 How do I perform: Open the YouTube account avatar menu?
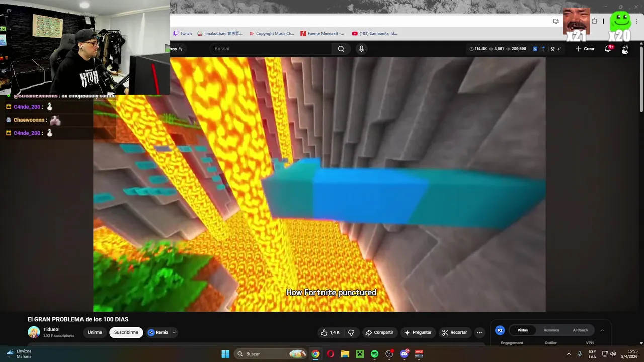625,49
